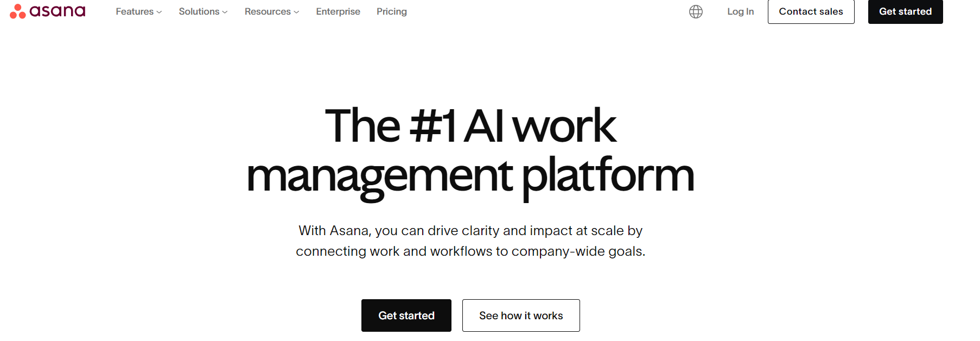
Task: Open the Pricing page
Action: click(x=392, y=11)
